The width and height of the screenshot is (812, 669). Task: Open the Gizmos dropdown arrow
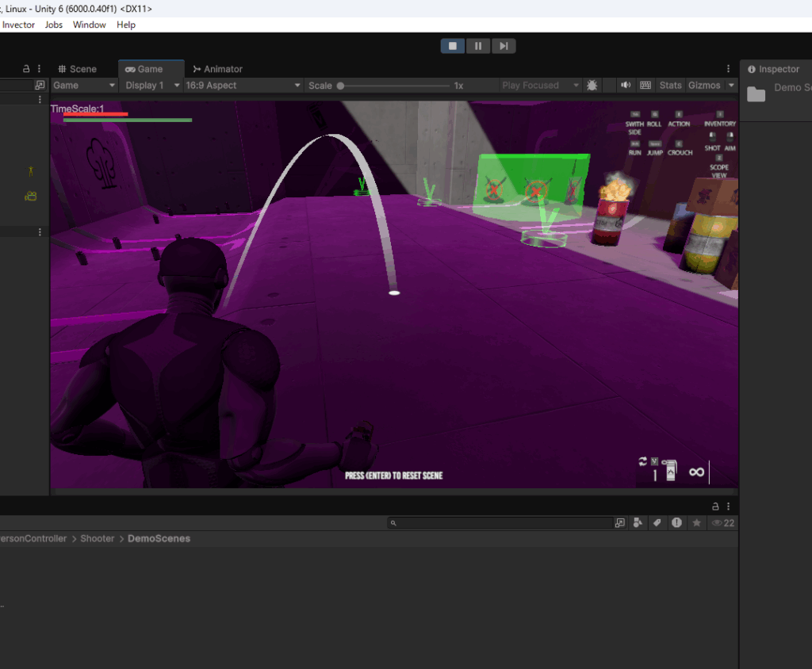click(x=730, y=85)
